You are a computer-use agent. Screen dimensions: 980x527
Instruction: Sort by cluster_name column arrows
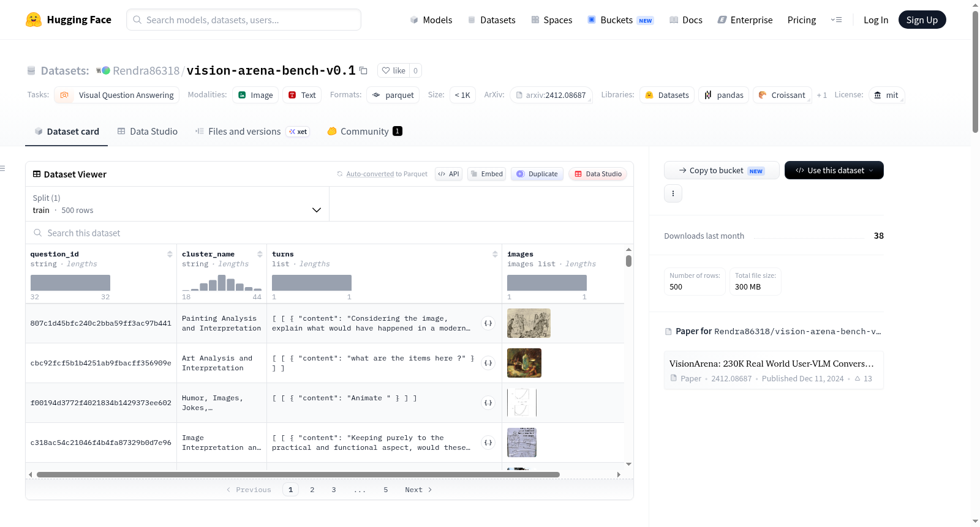pos(260,254)
